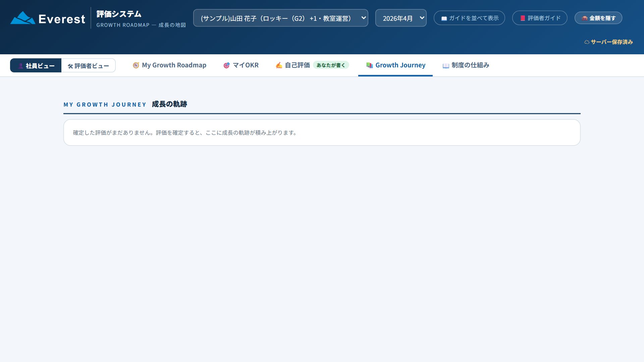Click ガイドを並べて表示 button
Screen dimensions: 644x362
[469, 18]
